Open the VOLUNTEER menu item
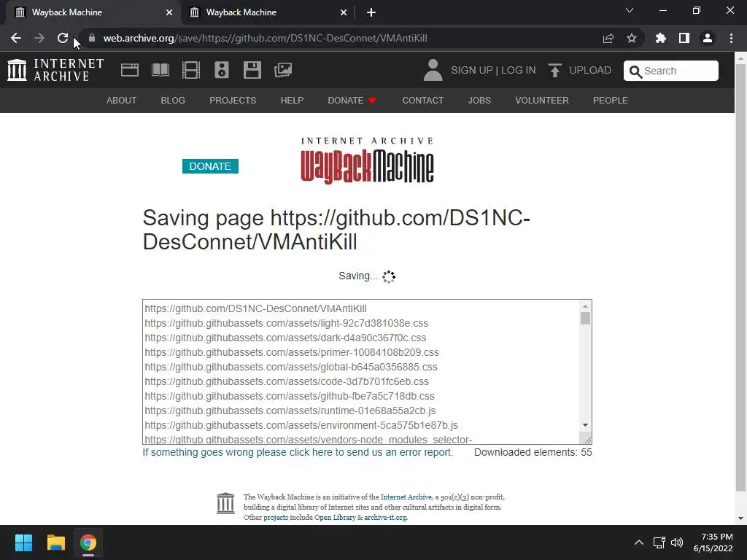The width and height of the screenshot is (747, 560). coord(542,101)
